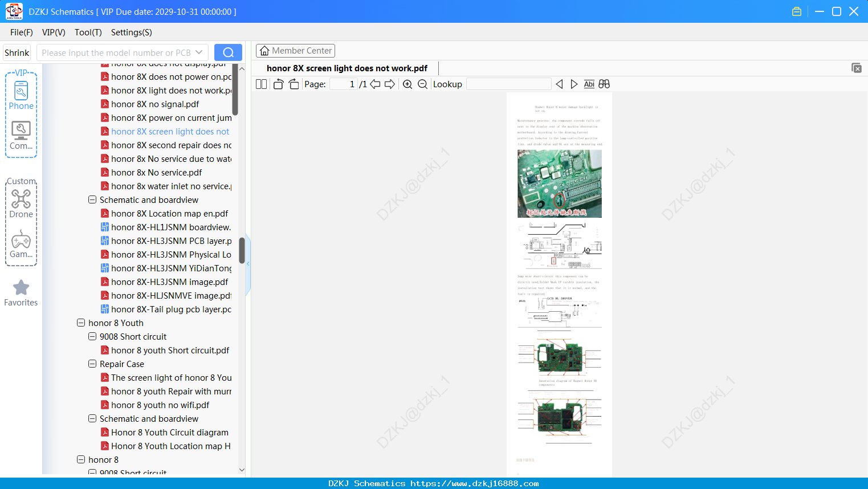This screenshot has height=489, width=868.
Task: Find next Lookup match
Action: click(574, 84)
